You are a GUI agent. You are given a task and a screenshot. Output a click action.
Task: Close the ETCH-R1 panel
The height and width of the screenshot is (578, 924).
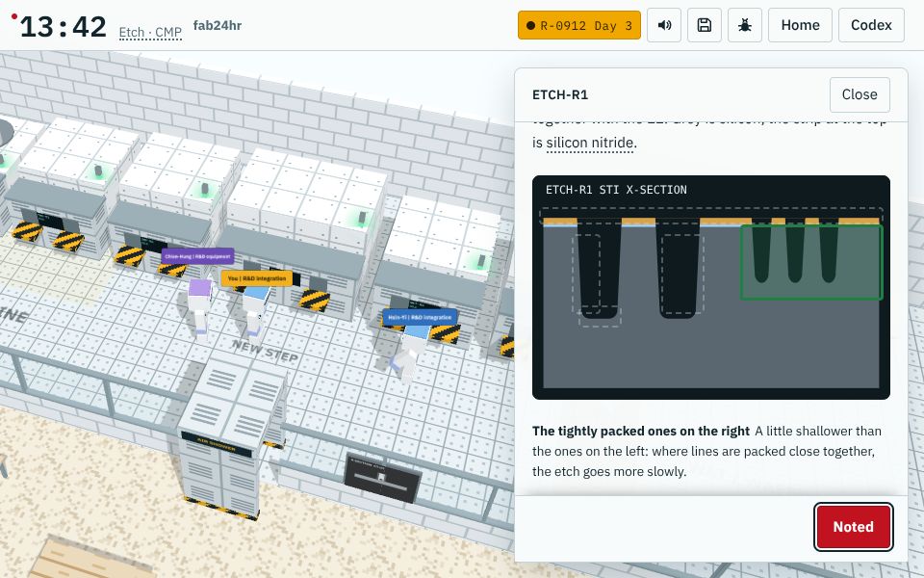pyautogui.click(x=860, y=94)
